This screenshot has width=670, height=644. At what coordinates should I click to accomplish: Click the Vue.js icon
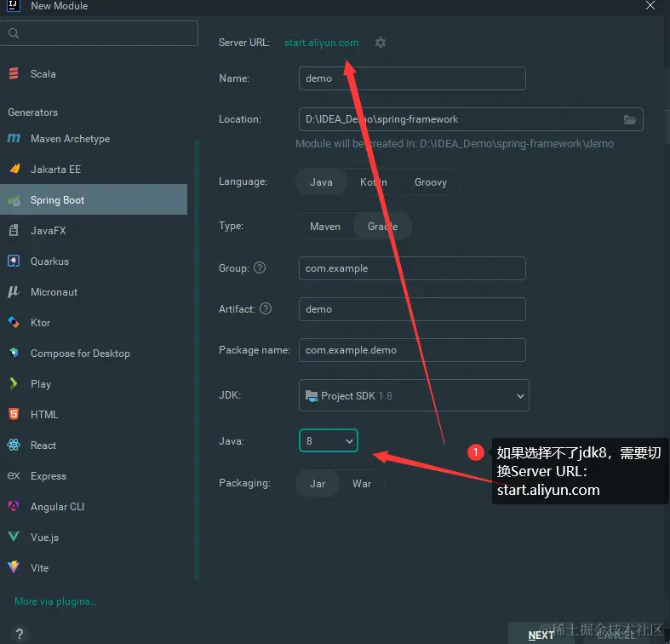(14, 537)
